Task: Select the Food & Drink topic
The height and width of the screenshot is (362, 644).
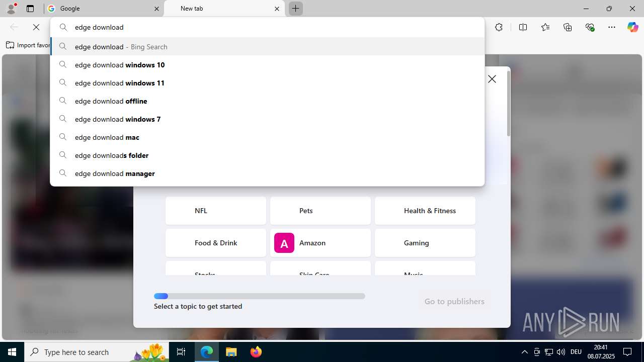Action: [216, 243]
